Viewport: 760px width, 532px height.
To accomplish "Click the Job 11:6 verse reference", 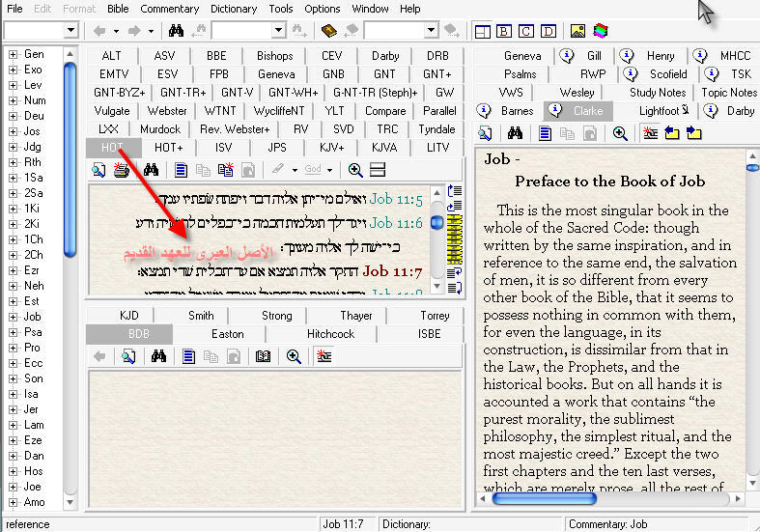I will 396,223.
